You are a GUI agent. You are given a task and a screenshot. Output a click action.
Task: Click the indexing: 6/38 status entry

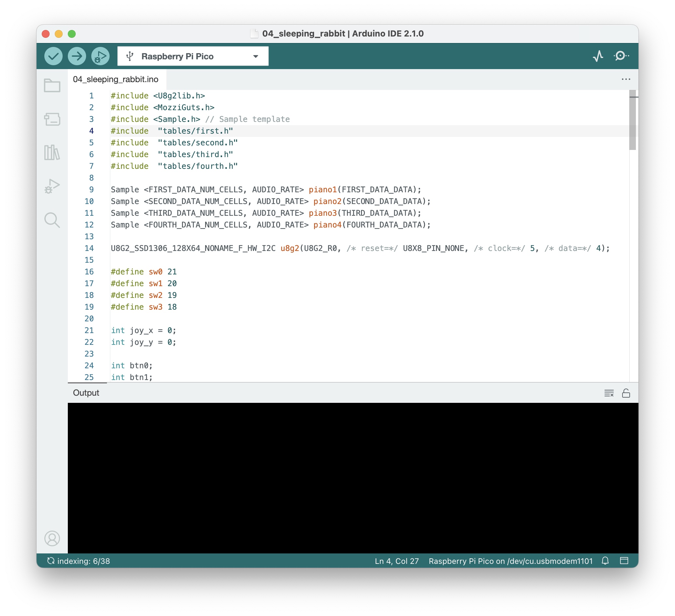(79, 561)
